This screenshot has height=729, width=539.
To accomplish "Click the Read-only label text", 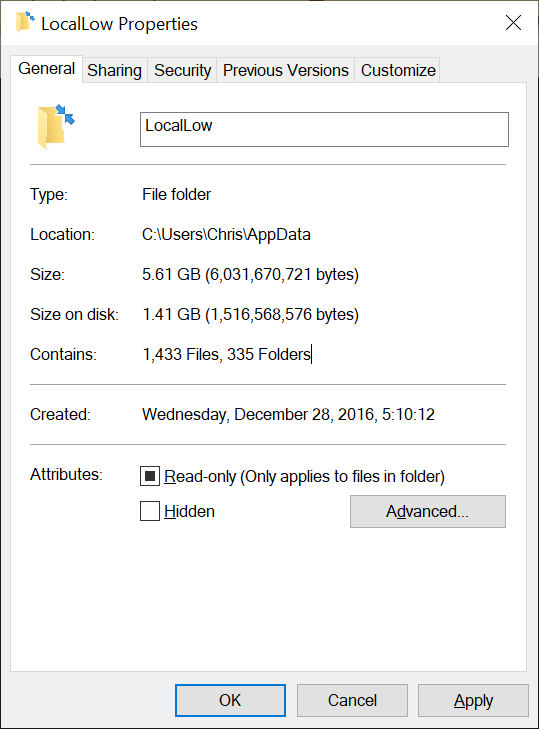I will [x=304, y=477].
